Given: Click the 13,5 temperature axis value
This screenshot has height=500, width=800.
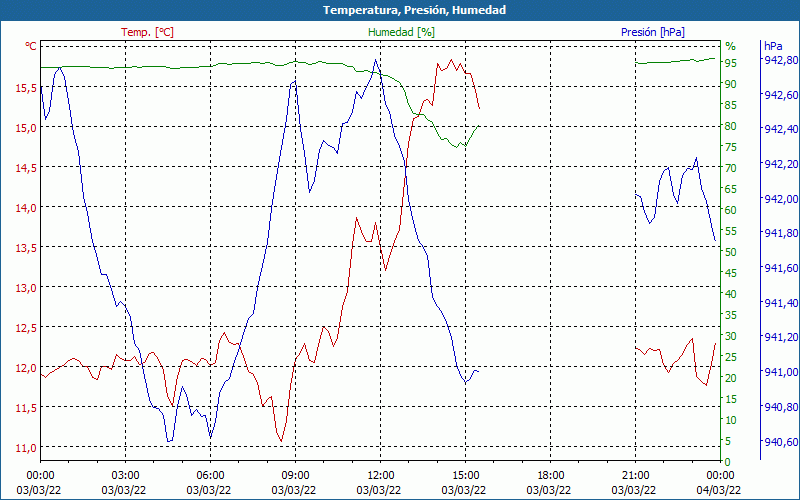Looking at the screenshot, I should [26, 248].
